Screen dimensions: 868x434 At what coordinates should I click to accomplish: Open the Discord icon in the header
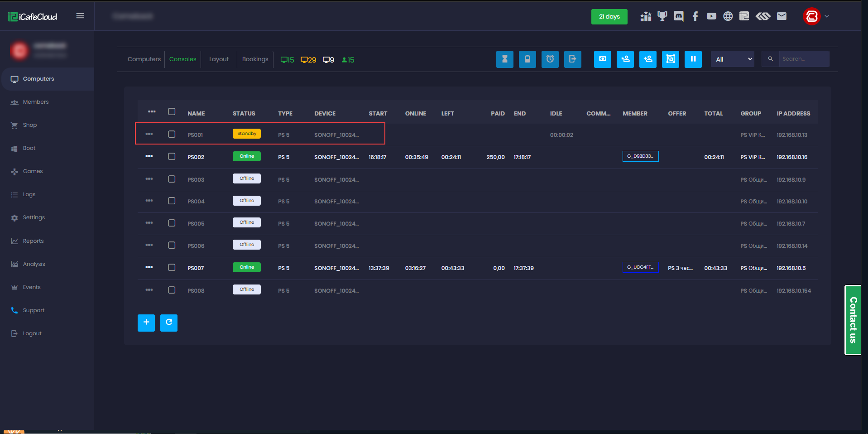(x=678, y=17)
